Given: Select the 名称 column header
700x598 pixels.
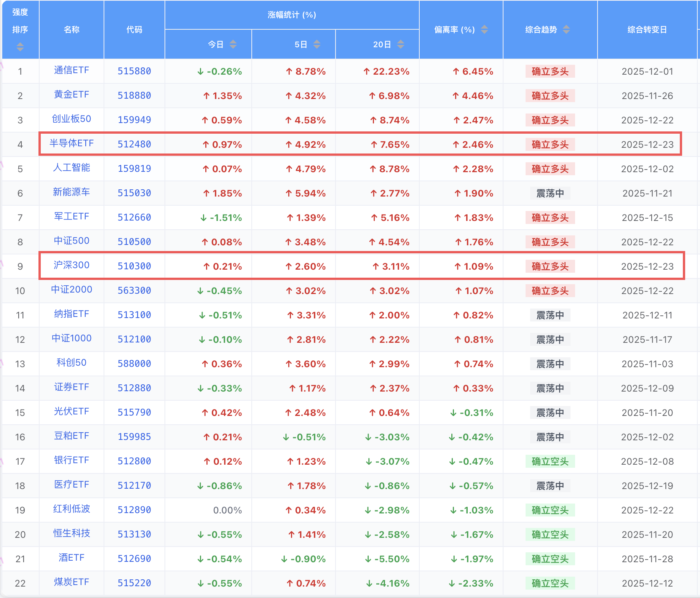Looking at the screenshot, I should tap(71, 30).
